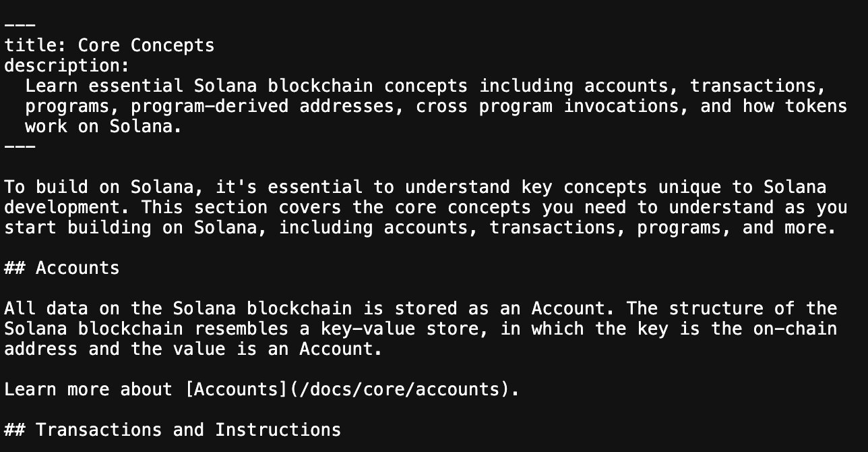The height and width of the screenshot is (452, 868).
Task: Click the phrase "work on Solana."
Action: (104, 127)
